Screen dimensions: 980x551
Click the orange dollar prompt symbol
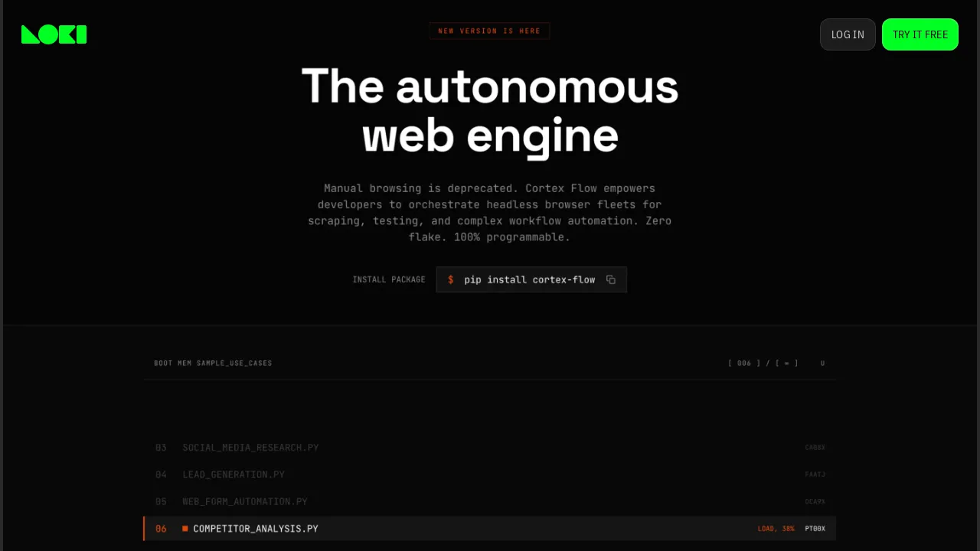[451, 279]
